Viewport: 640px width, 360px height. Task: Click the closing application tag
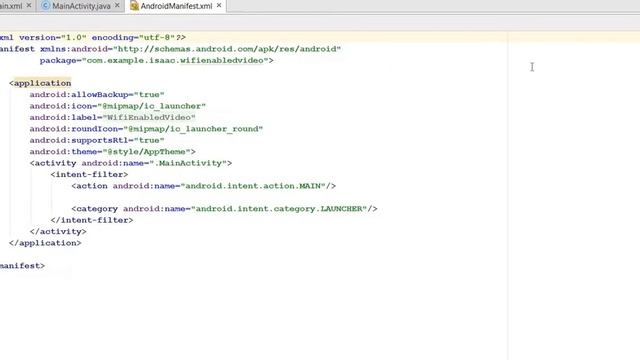45,243
